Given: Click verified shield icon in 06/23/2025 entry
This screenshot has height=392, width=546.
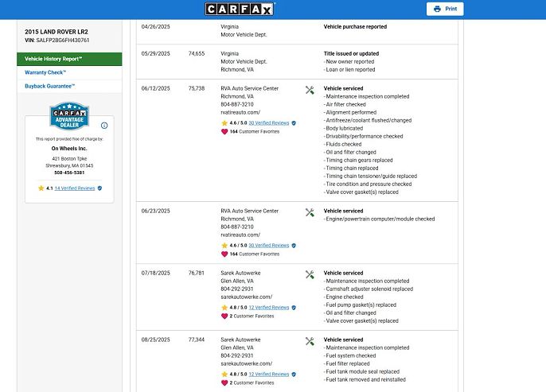Looking at the screenshot, I should 294,246.
